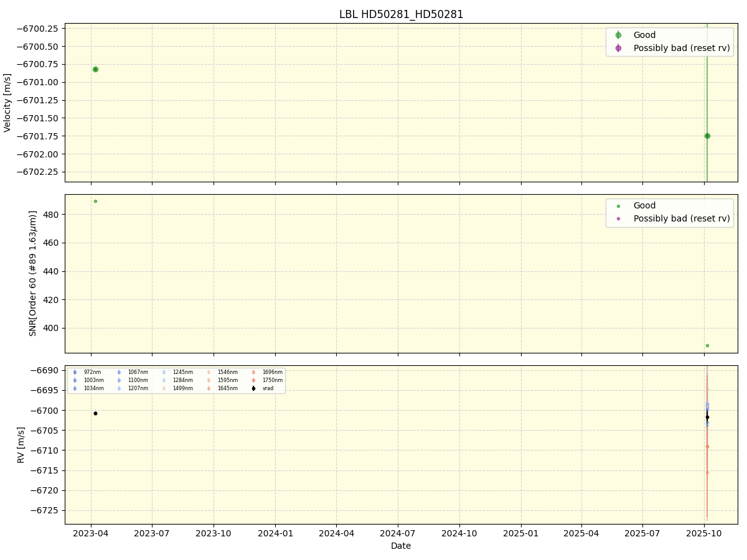
Task: Click the 972nm legend marker
Action: (75, 372)
